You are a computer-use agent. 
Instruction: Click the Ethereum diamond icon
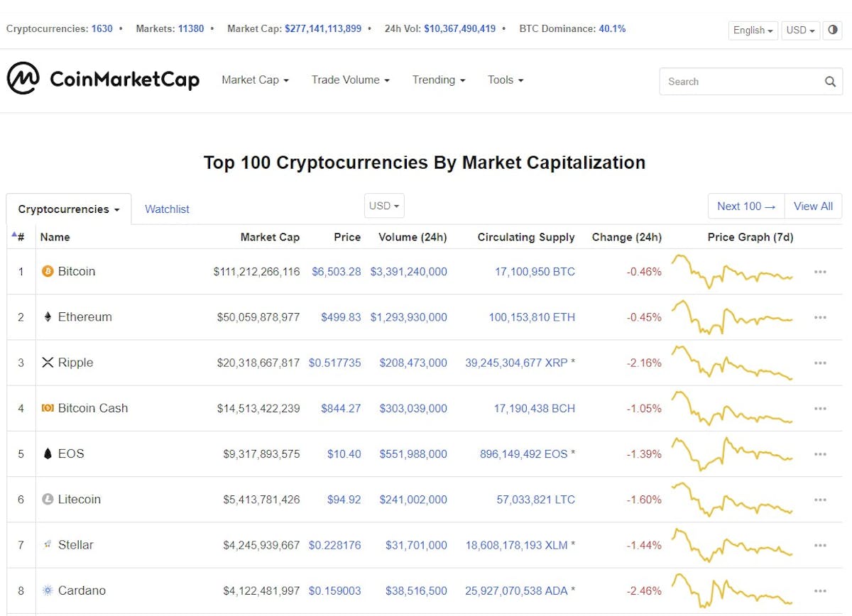[x=46, y=317]
